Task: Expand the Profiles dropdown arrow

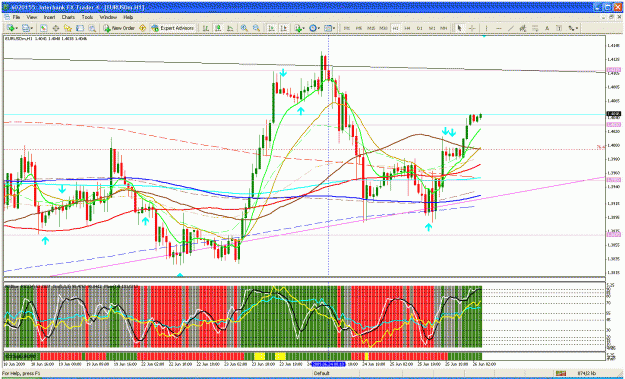Action: click(32, 28)
